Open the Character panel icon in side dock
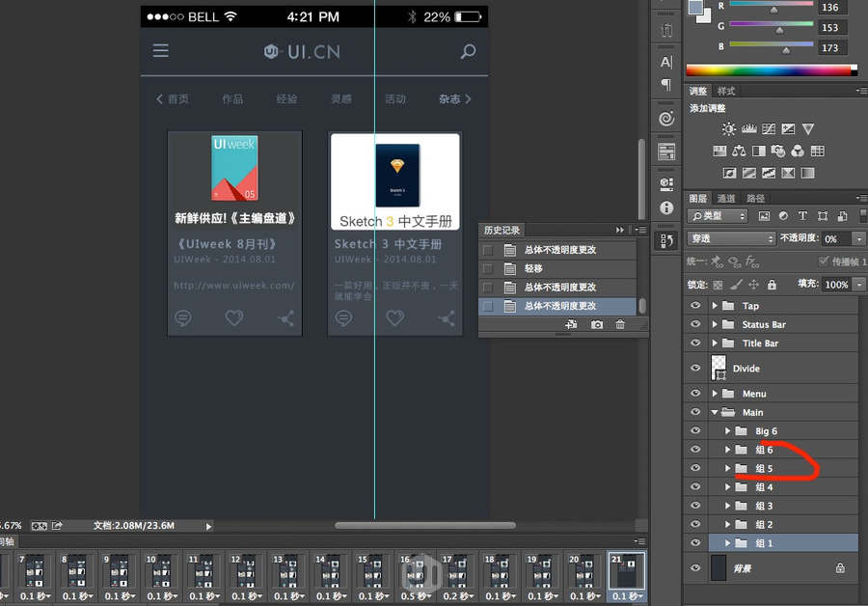 click(x=666, y=62)
